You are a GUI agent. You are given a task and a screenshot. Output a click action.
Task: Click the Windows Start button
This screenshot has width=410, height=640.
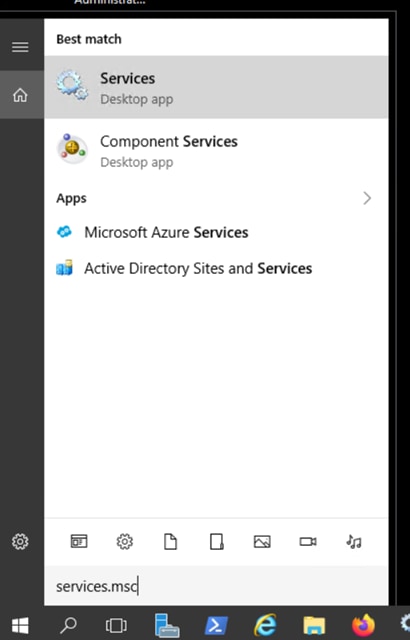tap(20, 624)
